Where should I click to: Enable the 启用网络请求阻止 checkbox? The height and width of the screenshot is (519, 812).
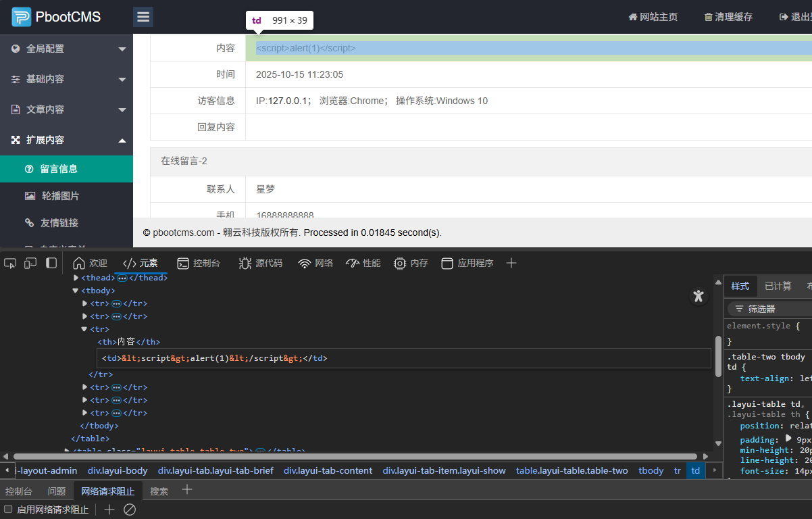pyautogui.click(x=8, y=510)
